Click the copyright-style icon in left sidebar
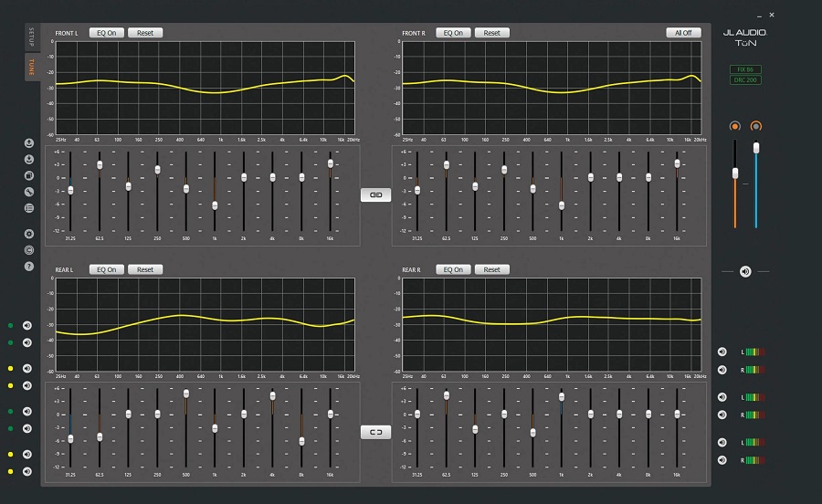 coord(29,249)
